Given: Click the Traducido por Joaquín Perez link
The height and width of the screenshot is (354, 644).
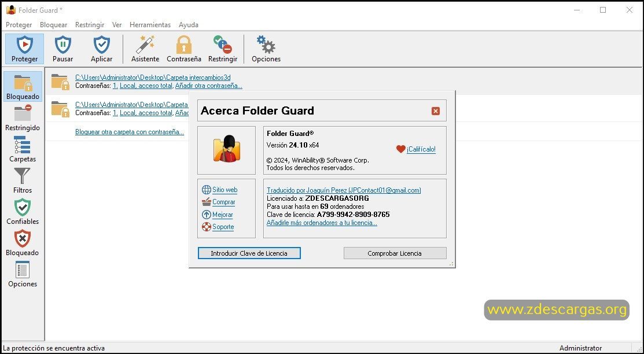Looking at the screenshot, I should click(344, 190).
